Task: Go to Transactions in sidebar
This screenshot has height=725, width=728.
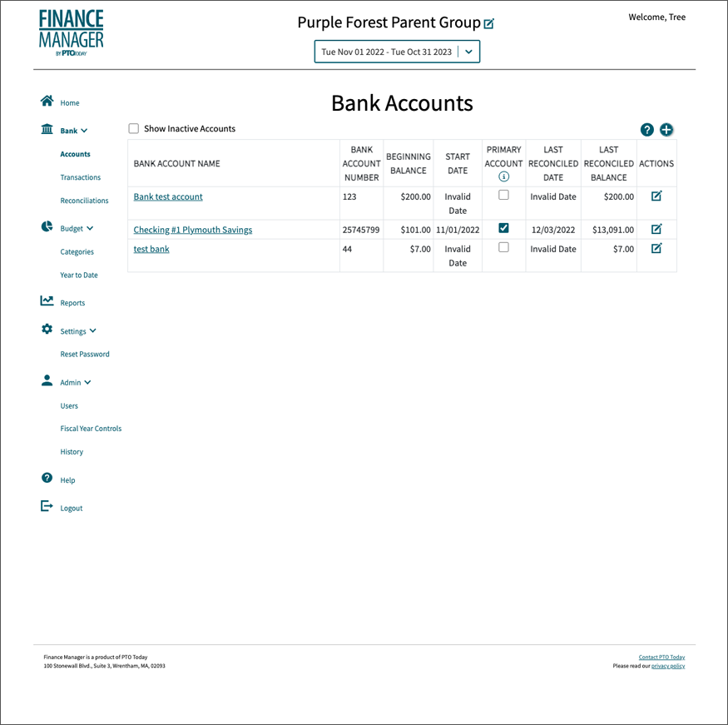Action: [81, 177]
